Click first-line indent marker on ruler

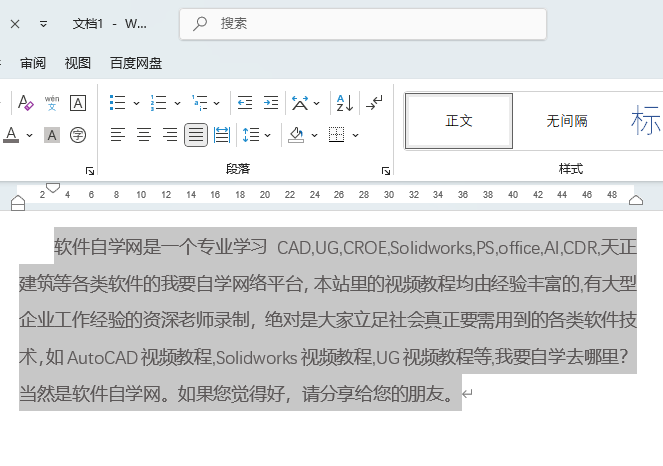(53, 187)
